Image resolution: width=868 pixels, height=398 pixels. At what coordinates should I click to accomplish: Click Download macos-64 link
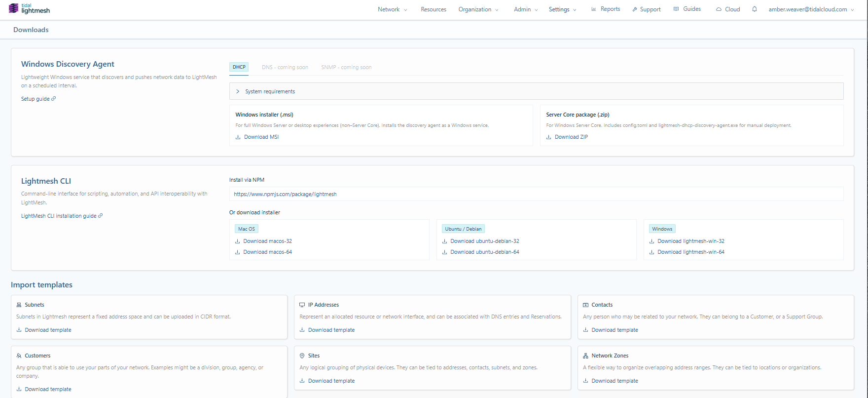click(267, 252)
